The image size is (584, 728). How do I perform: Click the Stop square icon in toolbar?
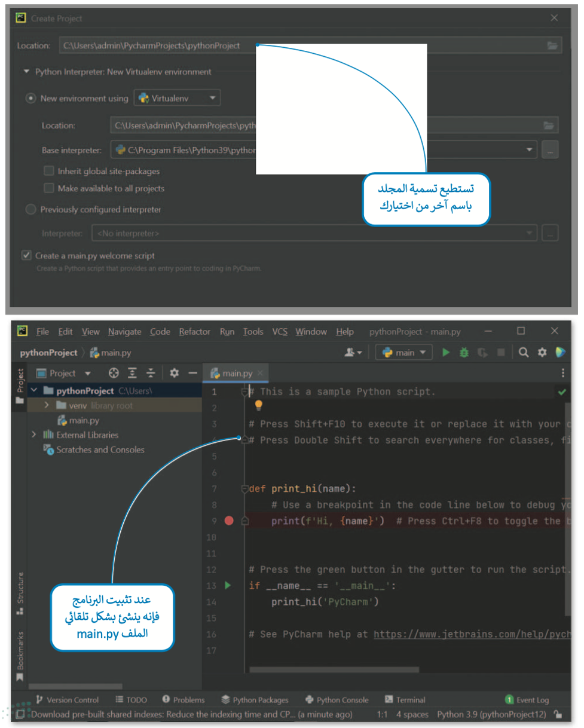tap(501, 353)
